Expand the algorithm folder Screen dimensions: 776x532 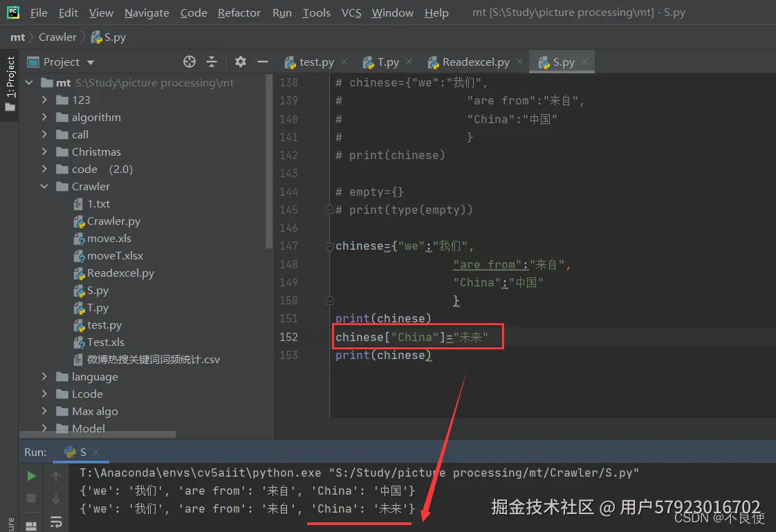point(44,118)
